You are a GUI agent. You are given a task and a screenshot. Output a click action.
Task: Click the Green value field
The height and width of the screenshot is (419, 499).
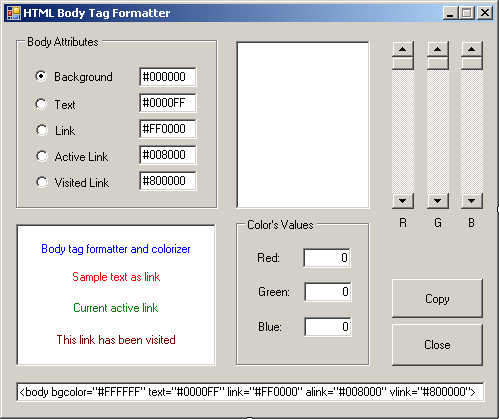click(328, 292)
